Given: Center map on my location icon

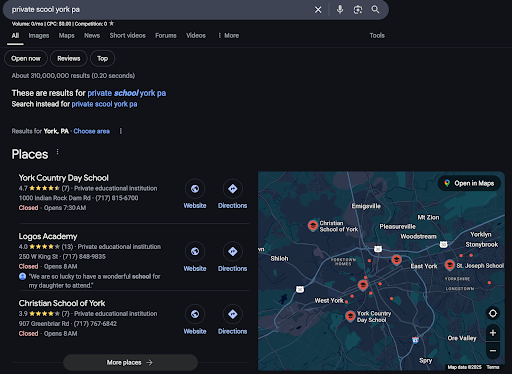Looking at the screenshot, I should click(493, 313).
